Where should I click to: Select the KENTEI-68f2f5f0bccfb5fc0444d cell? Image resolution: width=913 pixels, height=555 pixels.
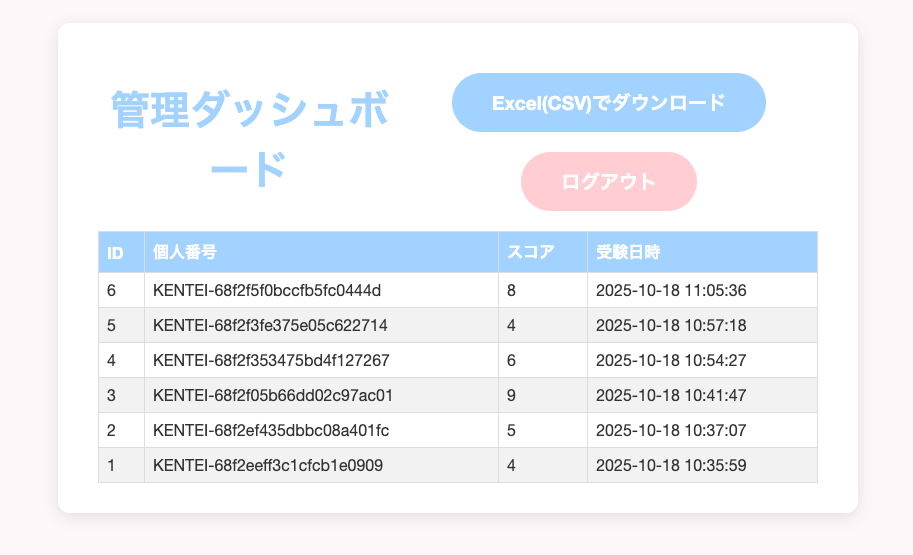click(x=267, y=290)
